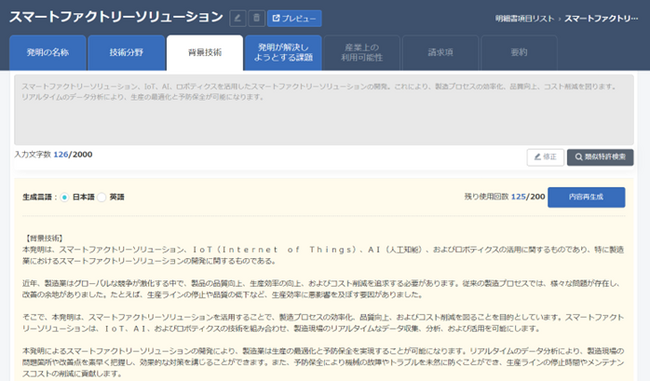Viewport: 650px width, 381px height.
Task: Select the 英語 radio button
Action: pos(102,197)
